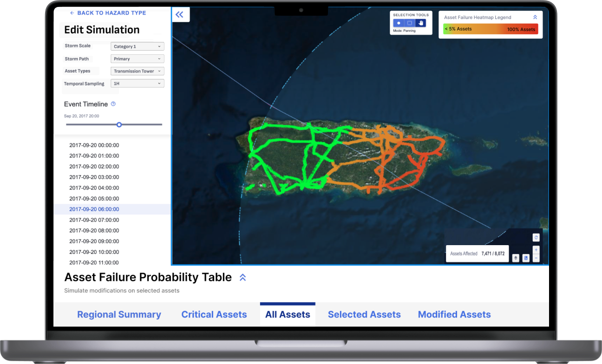Open the Temporal Sampling dropdown

click(137, 84)
